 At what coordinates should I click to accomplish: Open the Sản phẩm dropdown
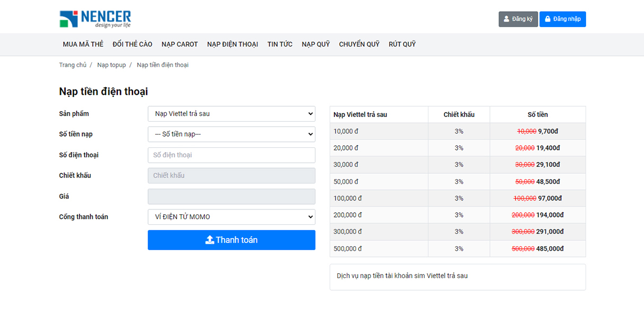pyautogui.click(x=231, y=114)
